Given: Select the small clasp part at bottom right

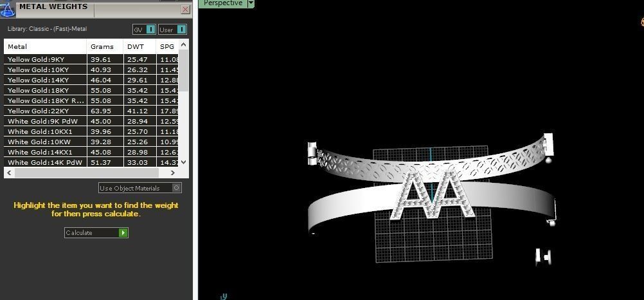Looking at the screenshot, I should coord(543,256).
